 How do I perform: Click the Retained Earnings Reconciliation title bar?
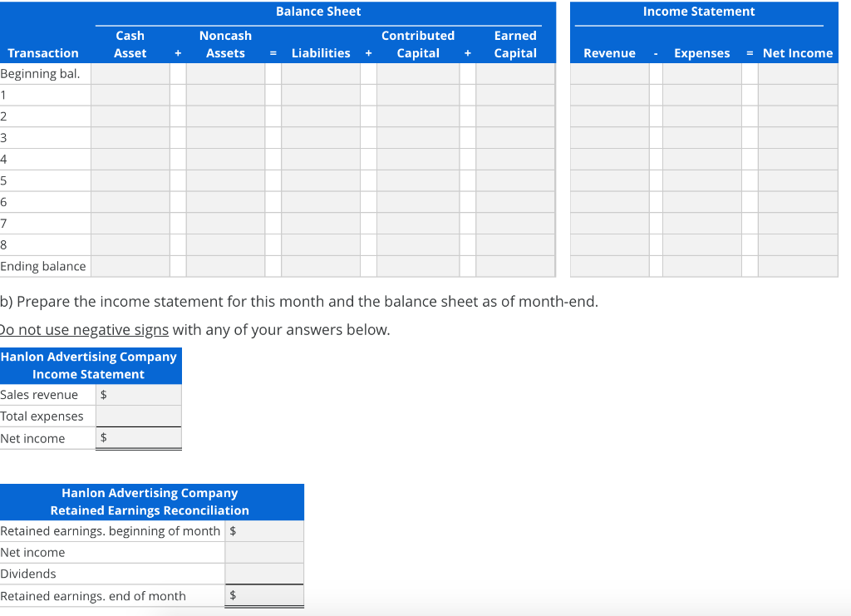click(150, 502)
